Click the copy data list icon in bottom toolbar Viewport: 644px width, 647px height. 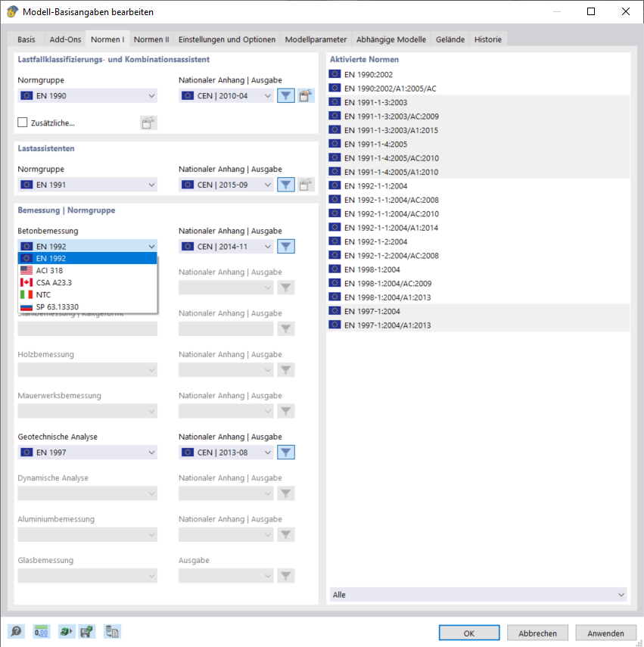point(112,631)
